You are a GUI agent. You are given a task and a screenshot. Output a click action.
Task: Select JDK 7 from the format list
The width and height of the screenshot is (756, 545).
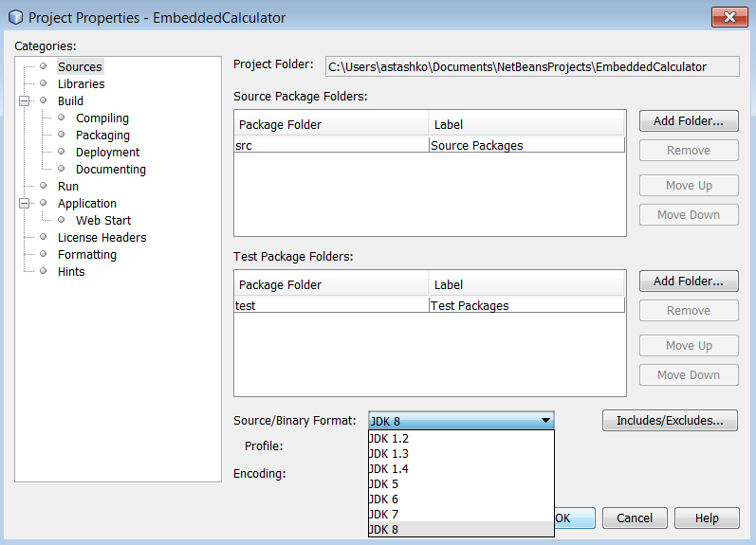[x=383, y=514]
